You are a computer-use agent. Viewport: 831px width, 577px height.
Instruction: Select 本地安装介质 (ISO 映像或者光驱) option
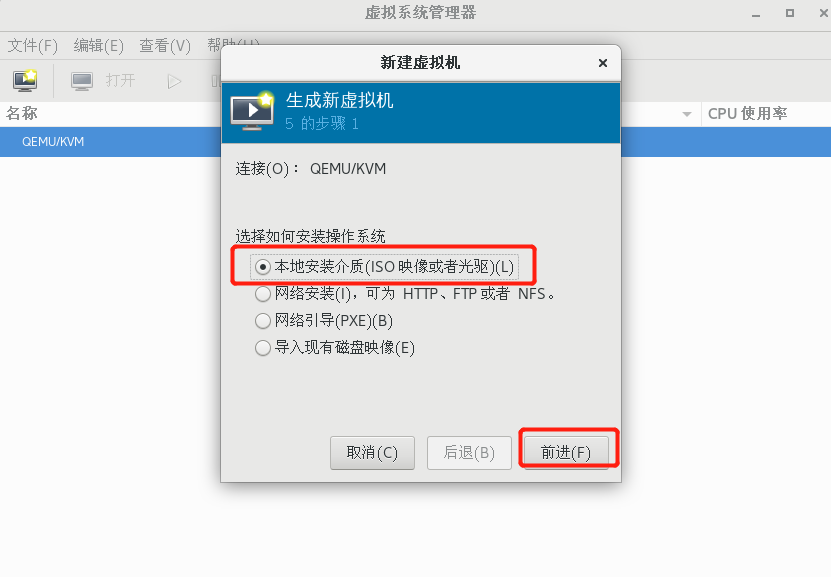click(x=384, y=267)
